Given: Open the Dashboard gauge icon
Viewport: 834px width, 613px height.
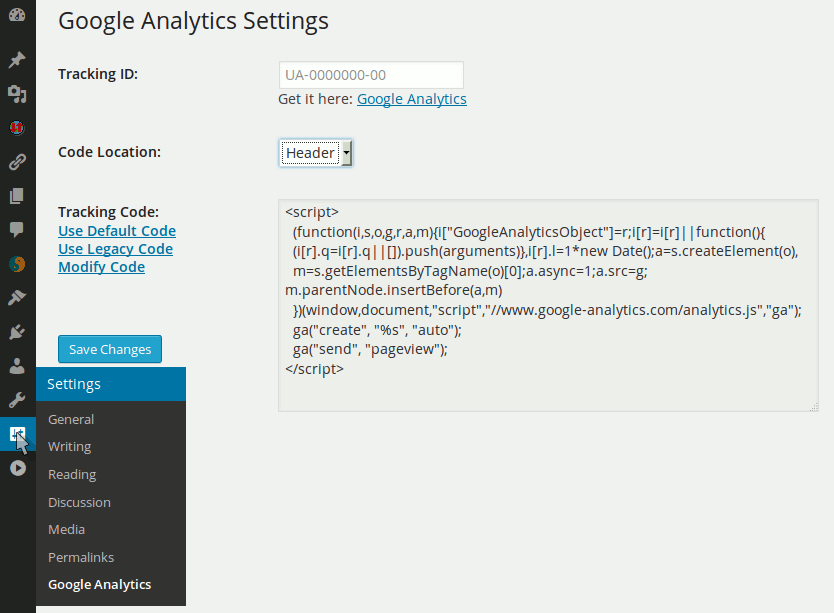Looking at the screenshot, I should pos(17,15).
